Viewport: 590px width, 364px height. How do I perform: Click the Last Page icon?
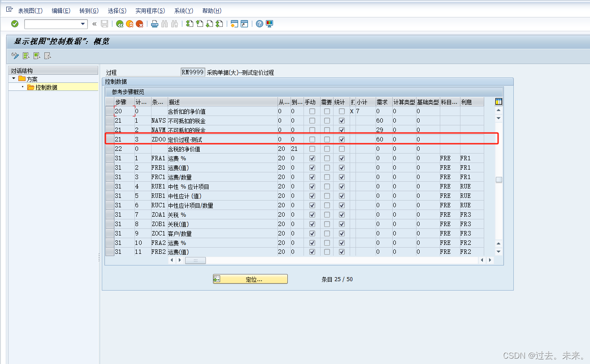(x=219, y=24)
